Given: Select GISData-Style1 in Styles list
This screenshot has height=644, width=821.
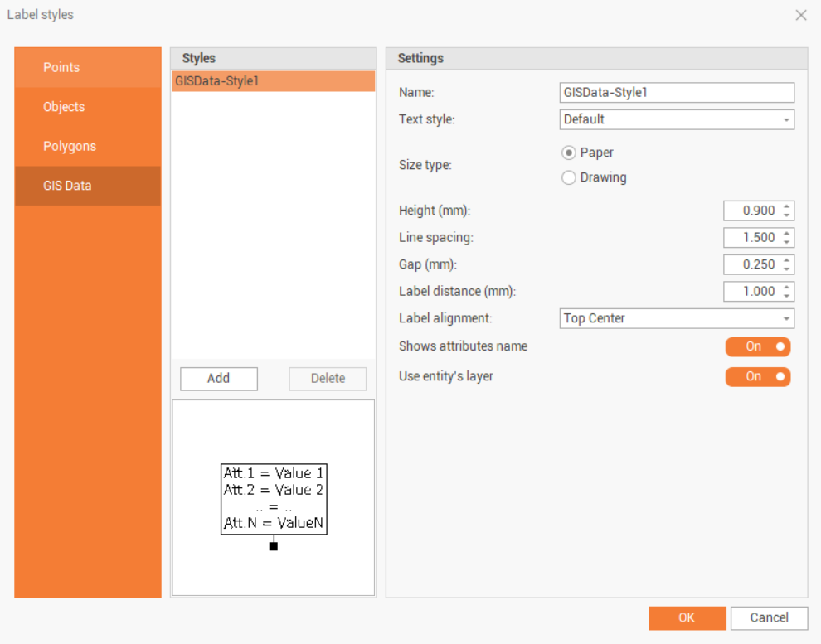Looking at the screenshot, I should pyautogui.click(x=273, y=81).
